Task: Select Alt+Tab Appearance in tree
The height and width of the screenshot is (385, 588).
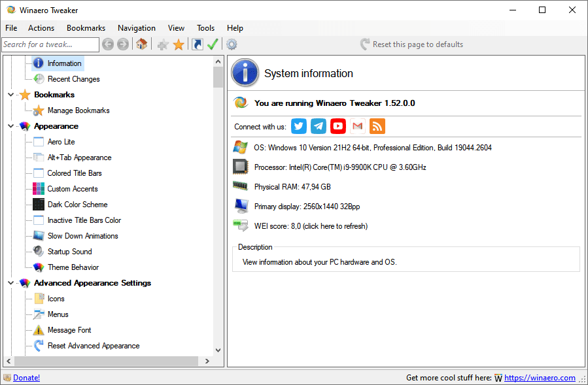Action: pos(80,158)
